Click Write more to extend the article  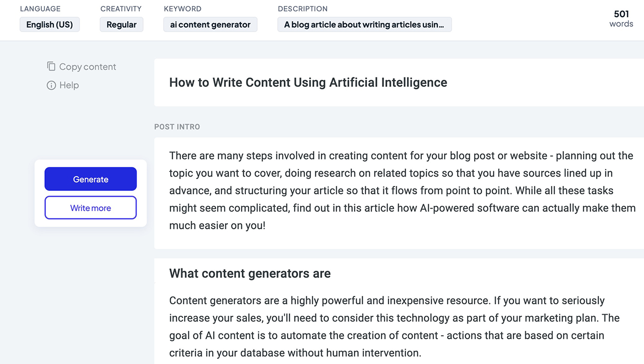(x=90, y=207)
